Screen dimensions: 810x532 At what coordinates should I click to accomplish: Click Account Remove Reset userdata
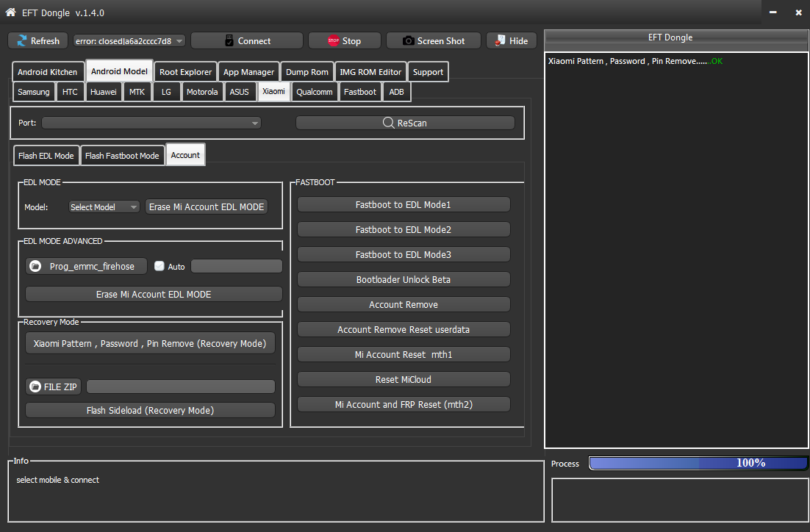[404, 329]
